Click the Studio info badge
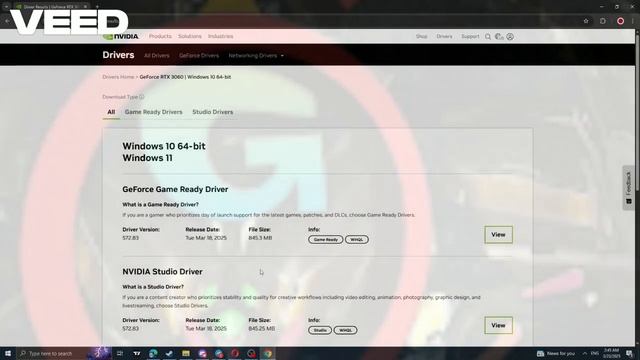 coord(320,330)
